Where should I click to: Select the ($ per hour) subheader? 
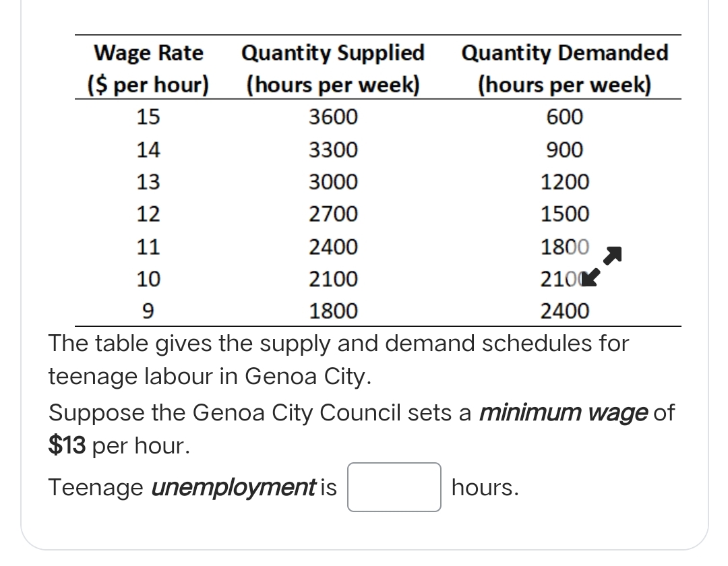tap(150, 85)
